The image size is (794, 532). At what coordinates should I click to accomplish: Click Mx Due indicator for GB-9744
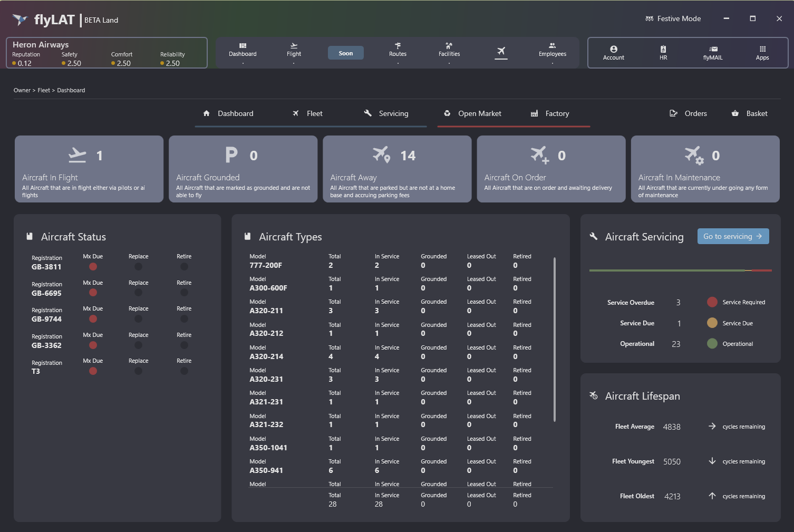[x=93, y=319]
